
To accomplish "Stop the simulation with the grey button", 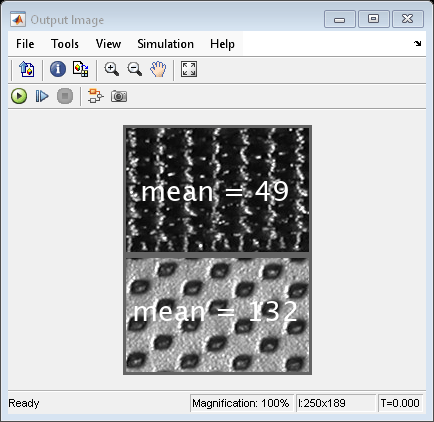I will 65,96.
